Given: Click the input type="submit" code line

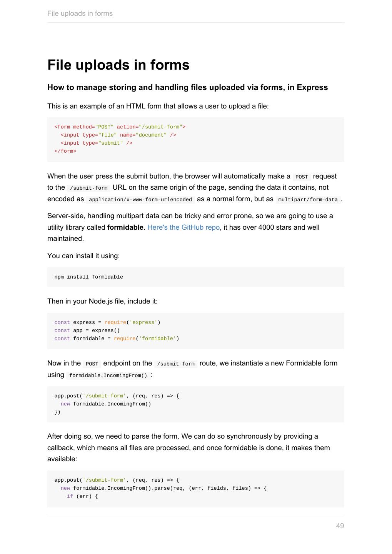Looking at the screenshot, I should point(96,143).
